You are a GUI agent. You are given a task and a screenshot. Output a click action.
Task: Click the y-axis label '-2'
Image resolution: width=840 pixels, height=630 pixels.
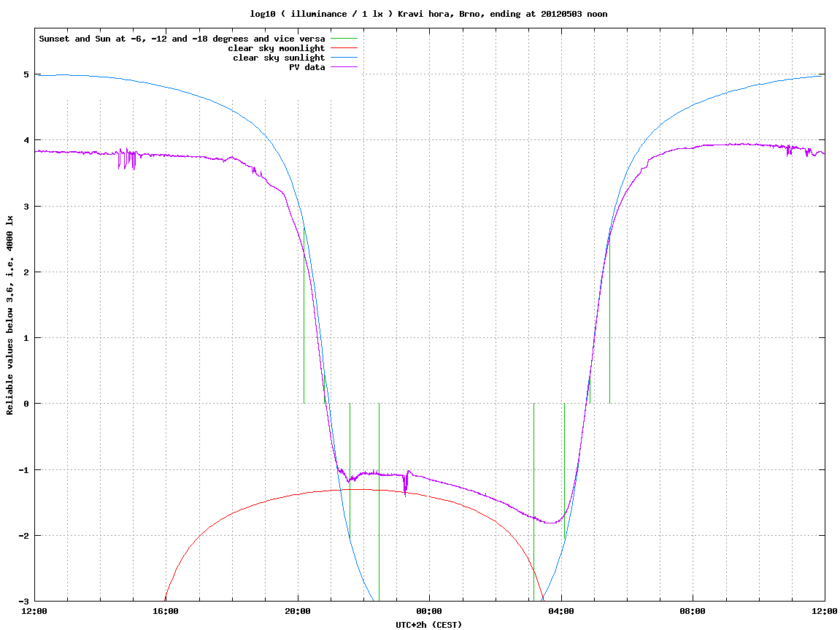coord(24,536)
